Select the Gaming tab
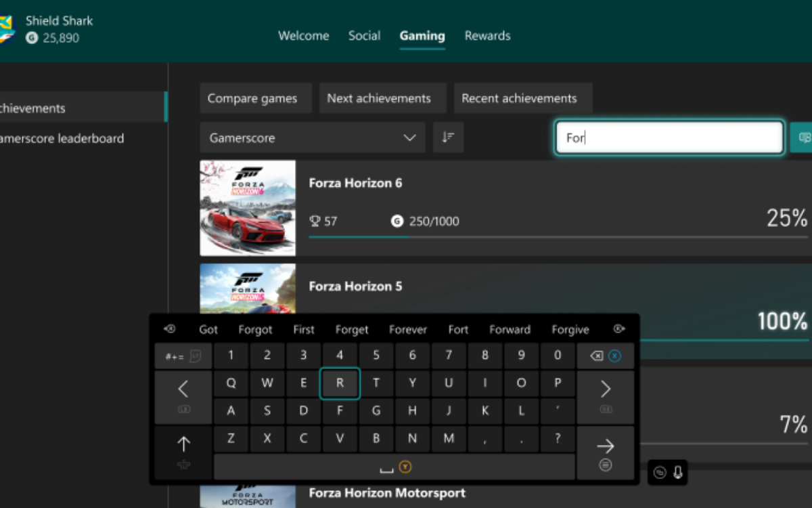This screenshot has width=812, height=508. pyautogui.click(x=422, y=36)
